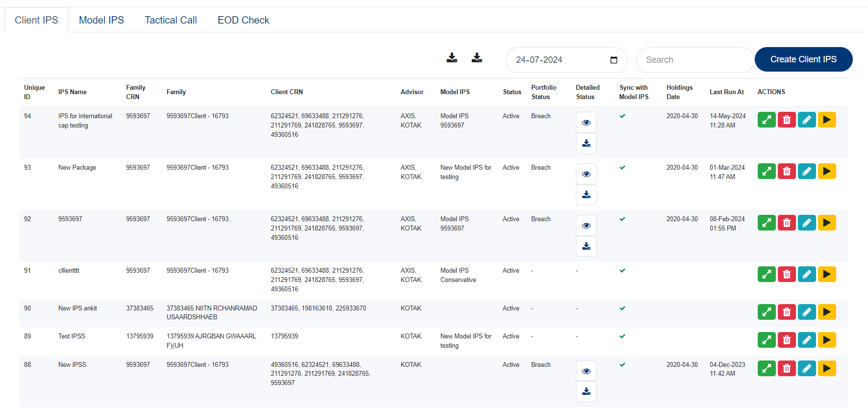
Task: Delete the cllientttt row
Action: 787,274
